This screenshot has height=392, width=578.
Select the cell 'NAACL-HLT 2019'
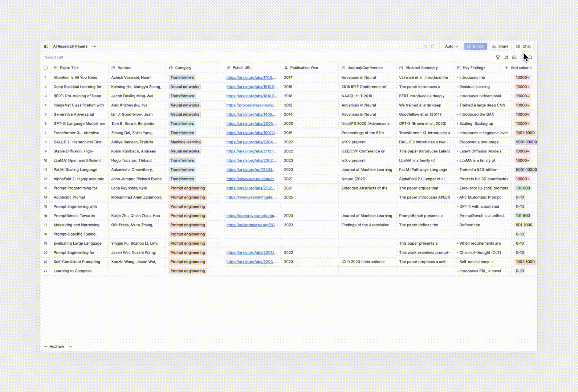367,96
